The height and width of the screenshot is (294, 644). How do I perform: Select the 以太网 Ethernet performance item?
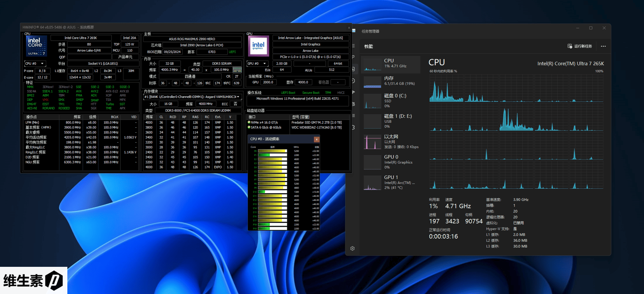coord(391,142)
